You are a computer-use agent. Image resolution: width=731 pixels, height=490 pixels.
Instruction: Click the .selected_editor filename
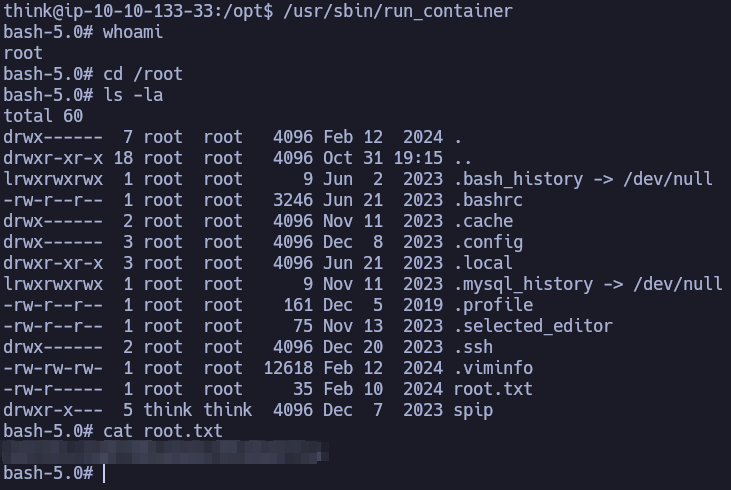tap(533, 326)
